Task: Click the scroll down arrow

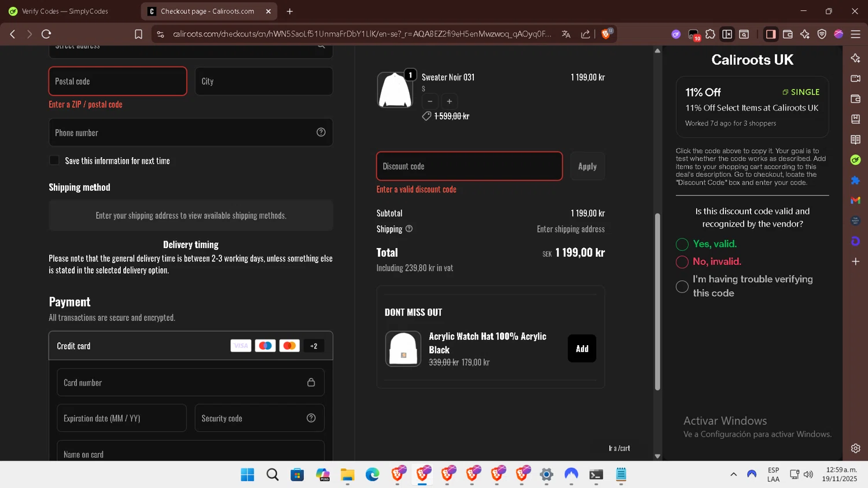Action: (x=657, y=456)
